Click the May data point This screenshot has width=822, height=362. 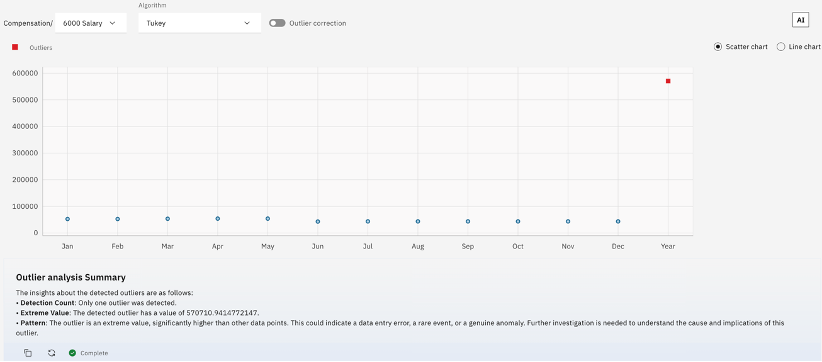point(267,218)
